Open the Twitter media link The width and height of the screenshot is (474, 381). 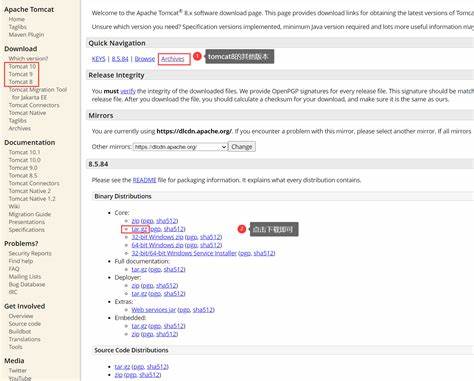click(x=18, y=371)
